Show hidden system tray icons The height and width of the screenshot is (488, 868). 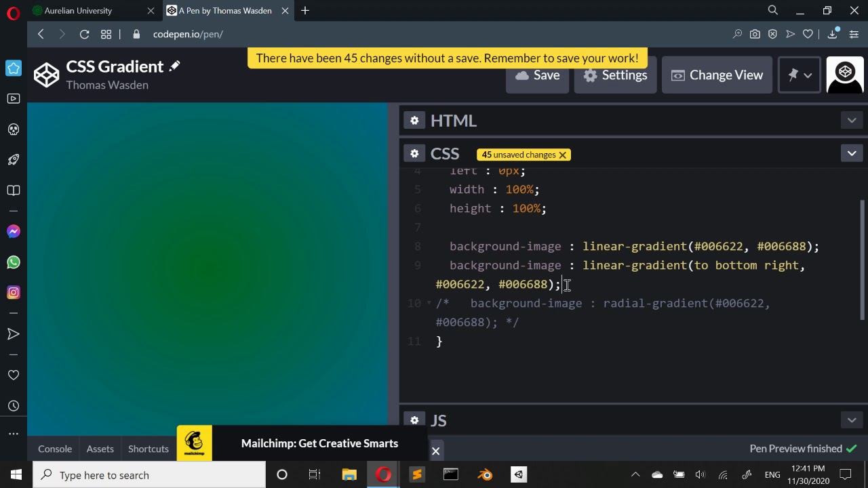[635, 474]
